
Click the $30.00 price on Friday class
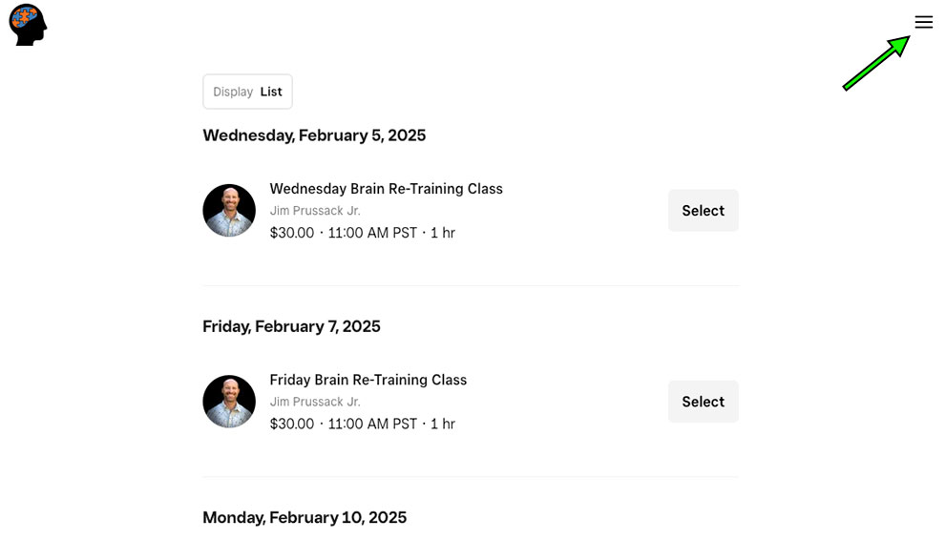click(292, 424)
